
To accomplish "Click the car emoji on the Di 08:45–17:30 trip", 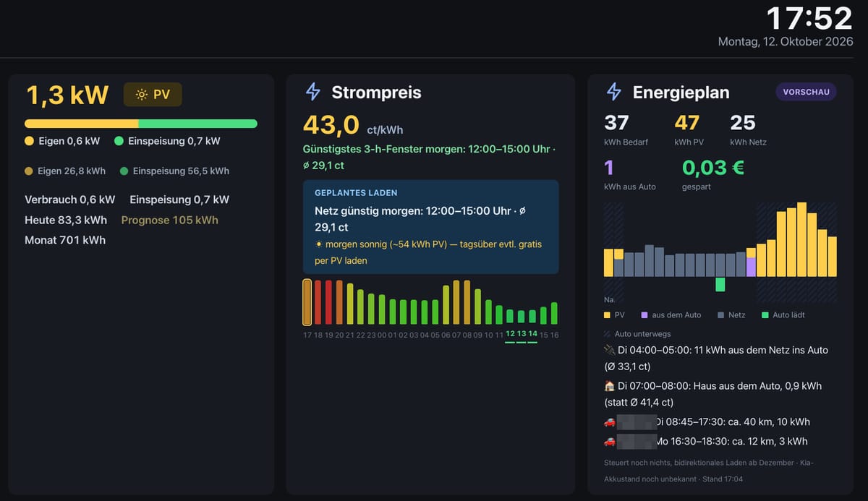I will tap(609, 422).
